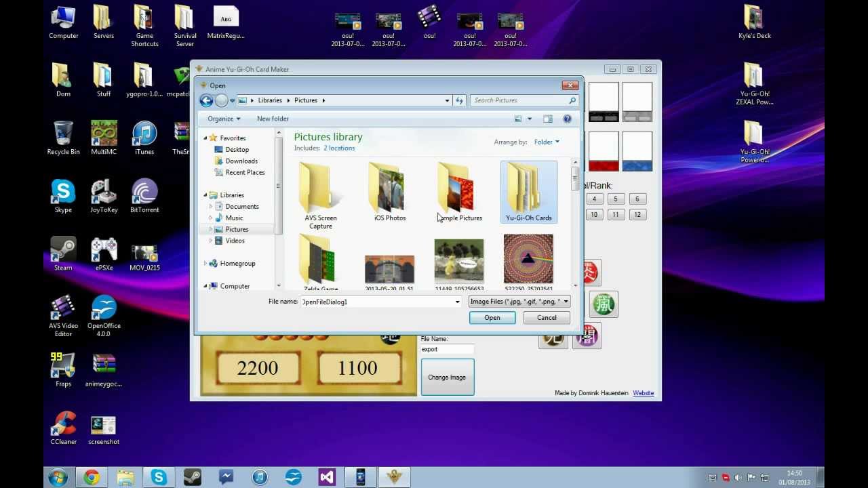Screen dimensions: 868x488
Task: Go back in the Open dialog
Action: click(x=206, y=100)
